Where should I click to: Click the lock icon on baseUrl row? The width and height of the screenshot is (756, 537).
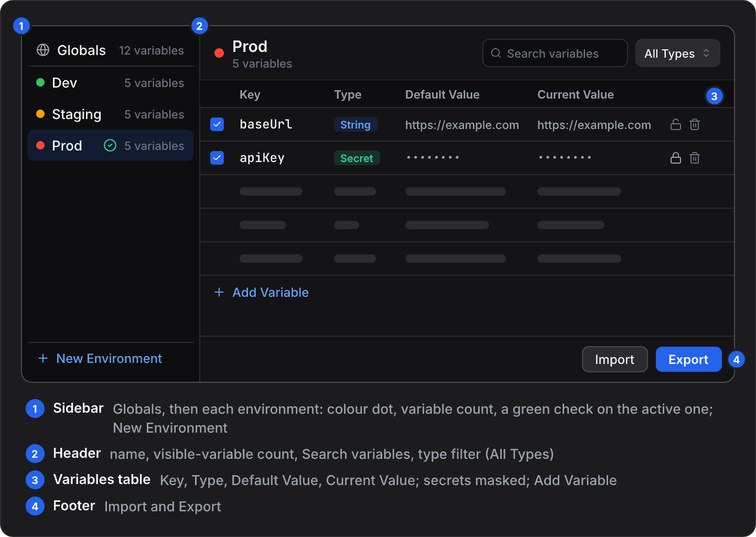[x=676, y=124]
